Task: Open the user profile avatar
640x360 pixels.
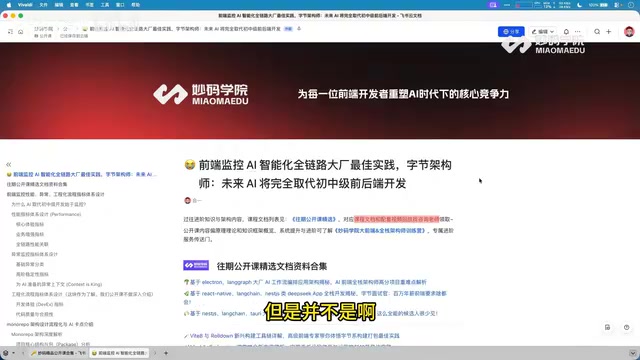Action: click(629, 31)
